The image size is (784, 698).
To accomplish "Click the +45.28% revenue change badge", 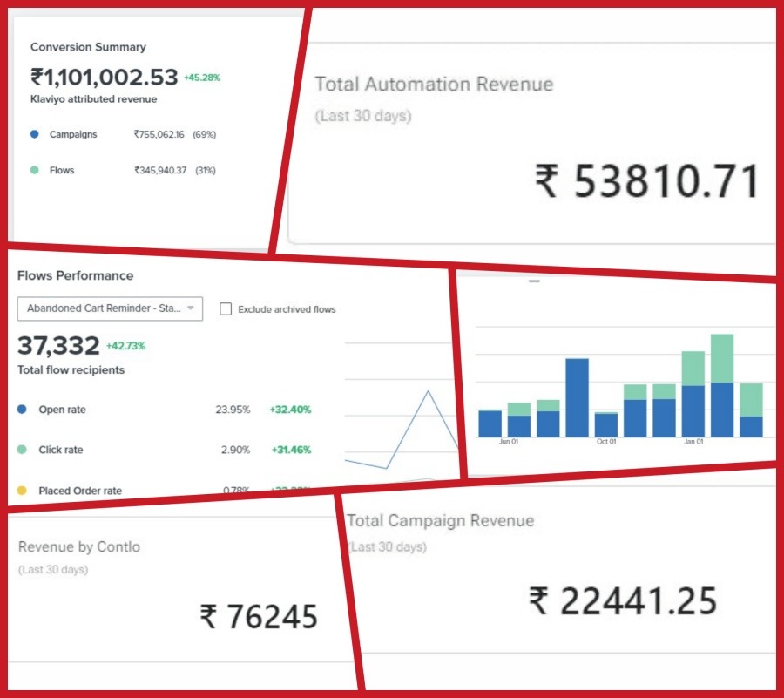I will click(x=201, y=78).
